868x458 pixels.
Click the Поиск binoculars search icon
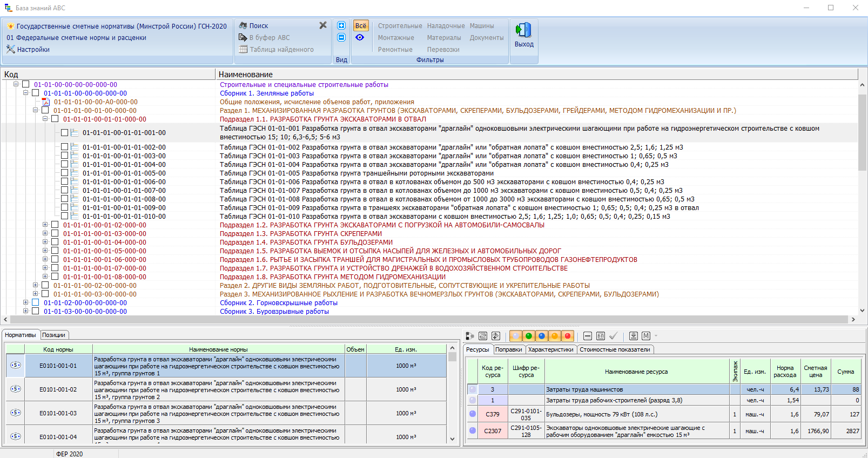coord(243,25)
